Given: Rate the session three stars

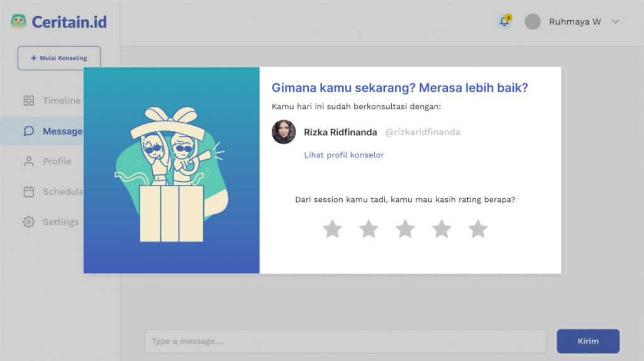Looking at the screenshot, I should 406,229.
